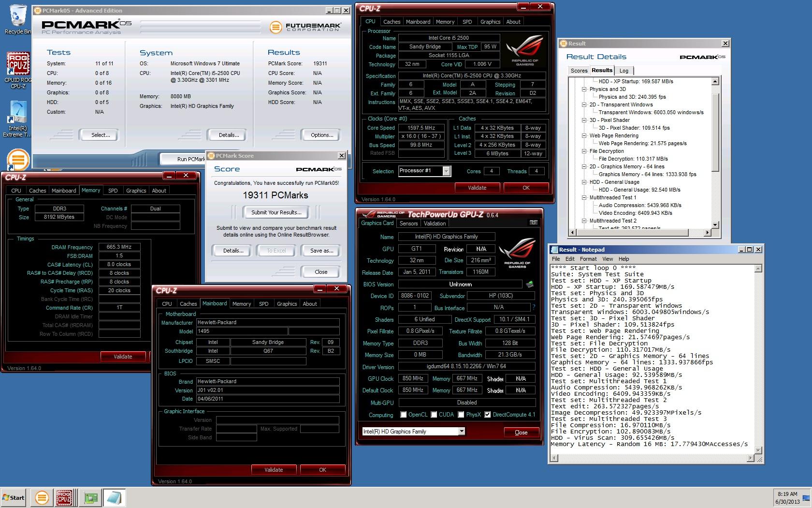Collapse the Physics and 3D tree node
The height and width of the screenshot is (508, 812).
click(584, 89)
